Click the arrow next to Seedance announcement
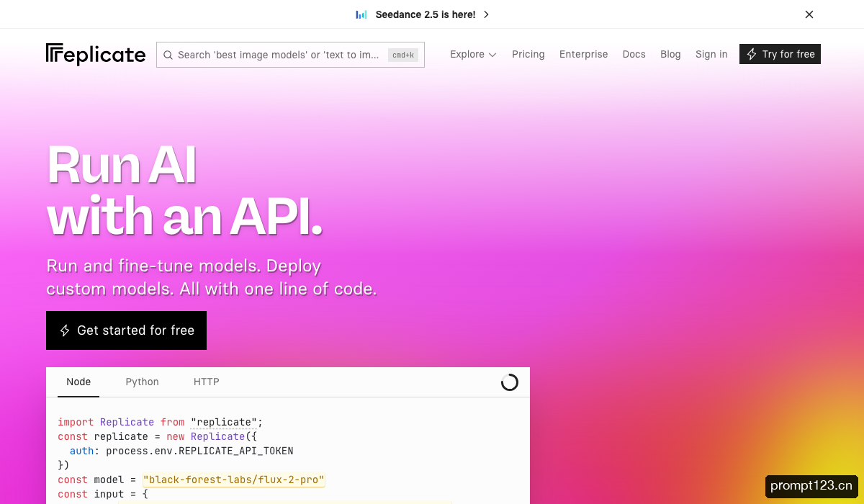Viewport: 864px width, 504px height. click(x=486, y=14)
